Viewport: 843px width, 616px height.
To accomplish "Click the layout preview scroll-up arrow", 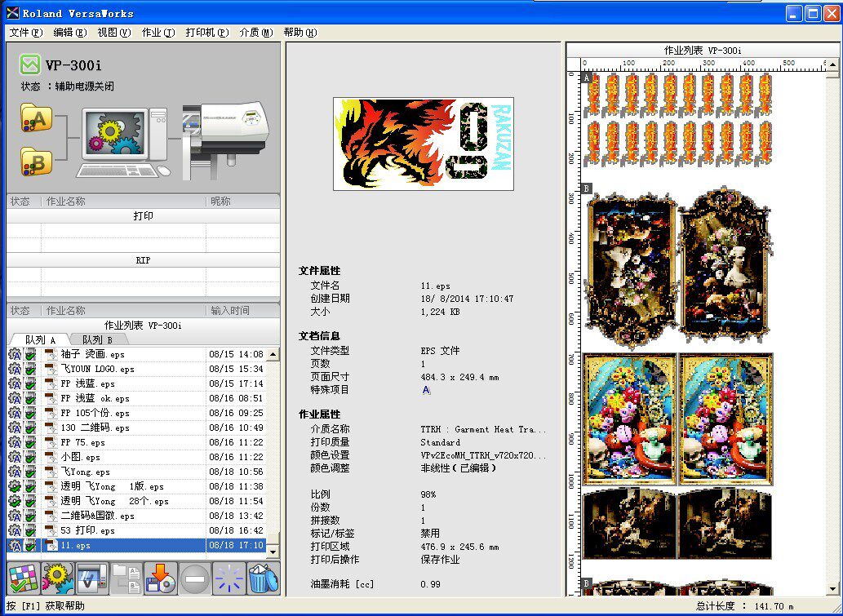I will tap(832, 64).
